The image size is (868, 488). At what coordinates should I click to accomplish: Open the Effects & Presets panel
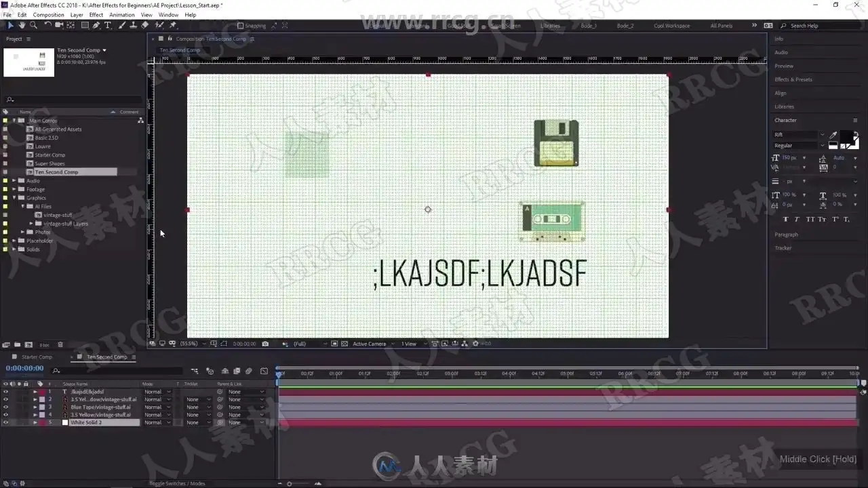click(x=793, y=79)
